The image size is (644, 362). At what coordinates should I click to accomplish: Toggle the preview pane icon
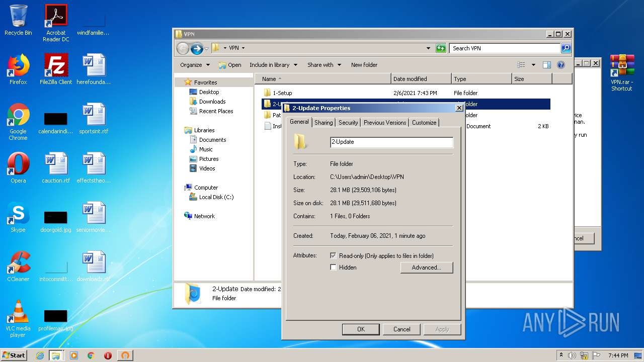coord(547,65)
